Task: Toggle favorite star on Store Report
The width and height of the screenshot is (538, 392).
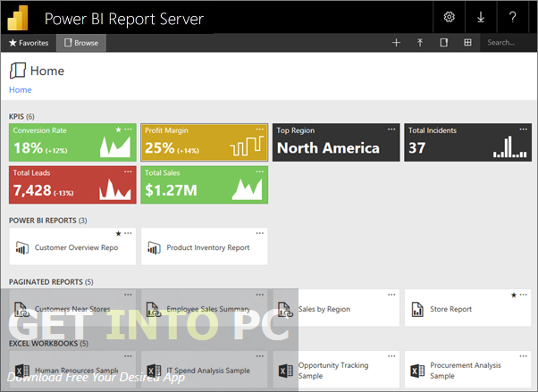Action: click(x=514, y=295)
